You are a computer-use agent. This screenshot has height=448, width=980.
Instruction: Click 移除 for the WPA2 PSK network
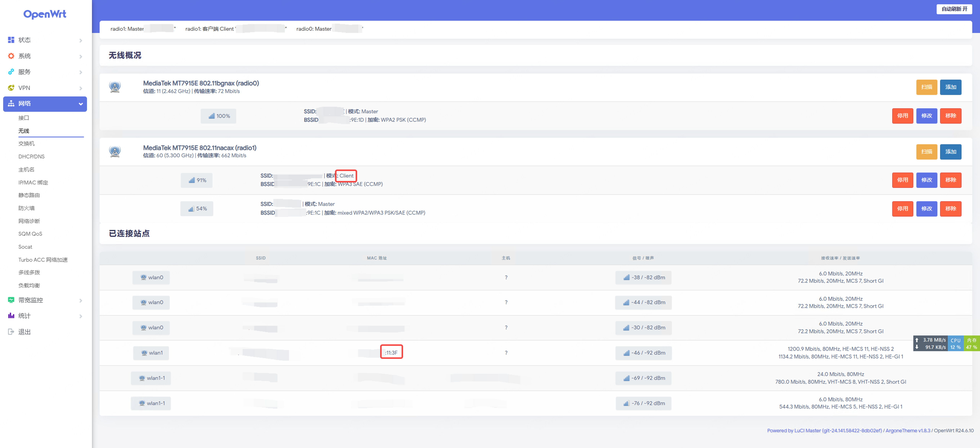click(x=950, y=116)
